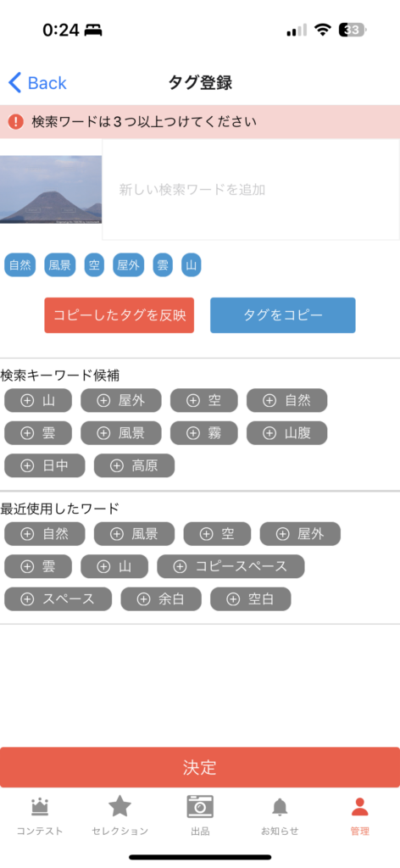Add the 高原 keyword candidate
Image resolution: width=400 pixels, height=868 pixels.
[x=135, y=465]
